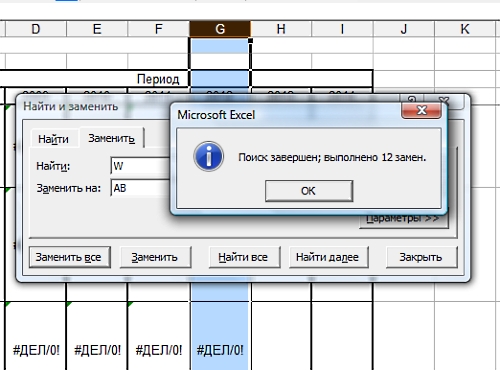Close the Microsoft Excel message box

(x=422, y=110)
